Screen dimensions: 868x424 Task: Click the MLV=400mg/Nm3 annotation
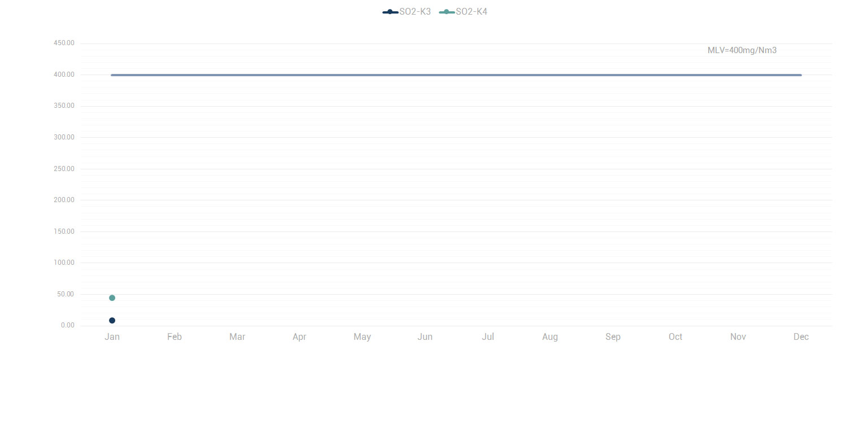point(742,50)
